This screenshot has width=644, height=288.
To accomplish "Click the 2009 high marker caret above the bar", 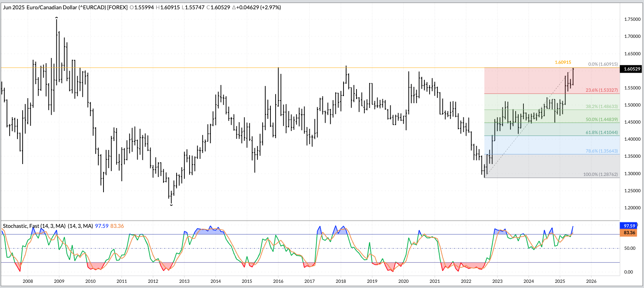I will click(x=56, y=17).
